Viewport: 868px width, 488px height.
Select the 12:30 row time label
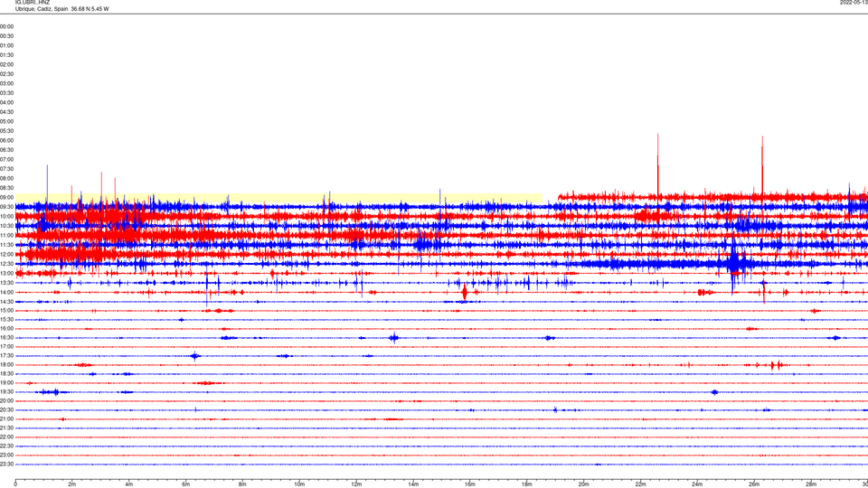[x=6, y=263]
